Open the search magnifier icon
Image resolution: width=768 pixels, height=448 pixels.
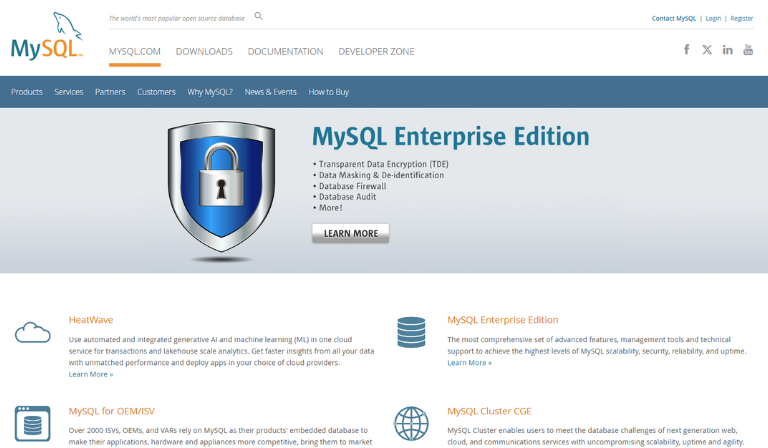[x=259, y=16]
